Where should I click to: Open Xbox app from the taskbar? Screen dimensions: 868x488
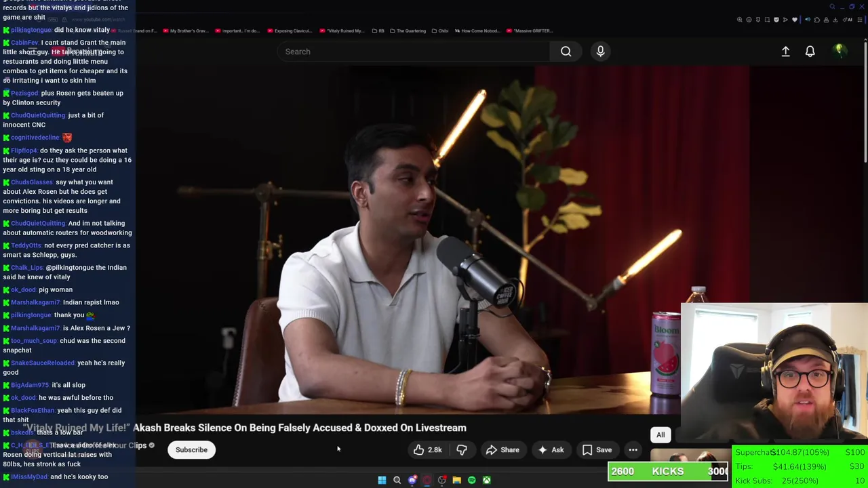486,480
